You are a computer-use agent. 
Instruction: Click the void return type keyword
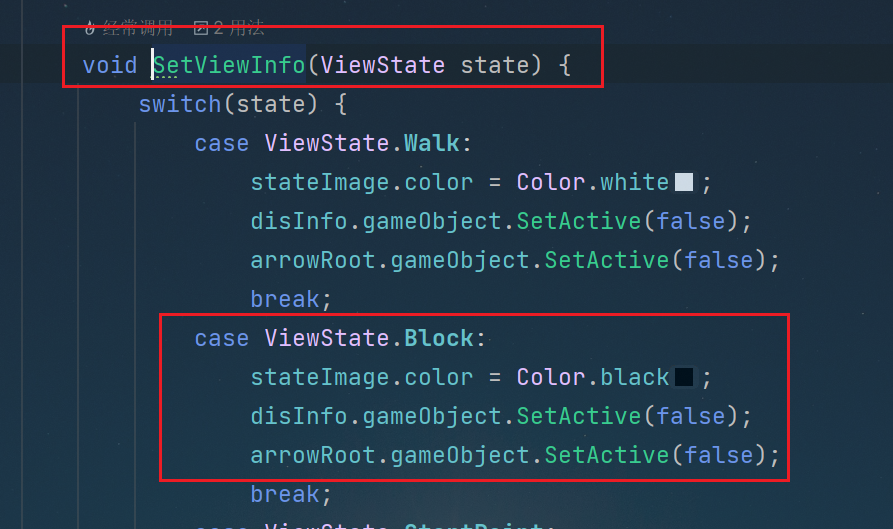click(110, 65)
